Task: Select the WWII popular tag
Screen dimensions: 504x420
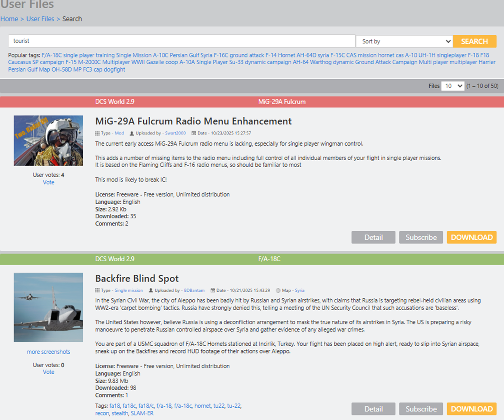Action: pos(138,62)
